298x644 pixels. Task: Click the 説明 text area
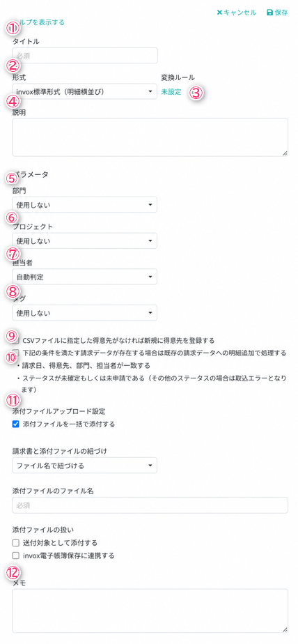click(x=150, y=137)
